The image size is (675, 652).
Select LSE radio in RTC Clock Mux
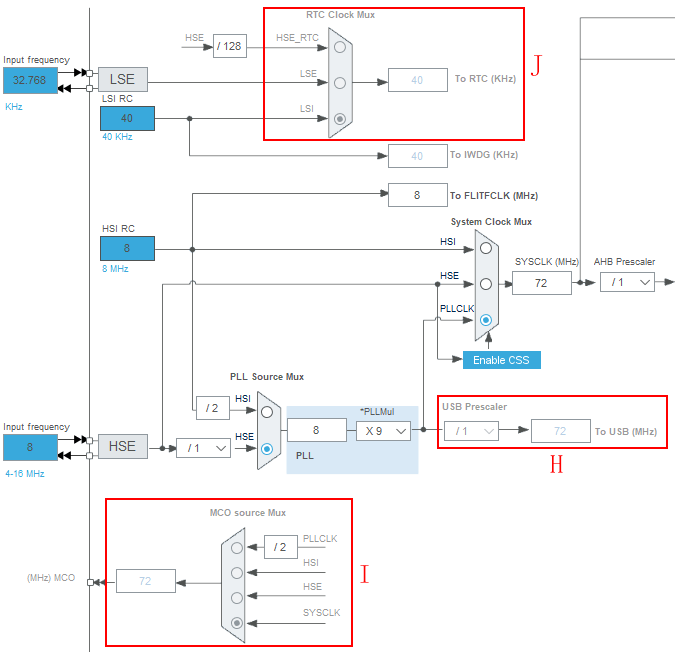click(x=340, y=83)
